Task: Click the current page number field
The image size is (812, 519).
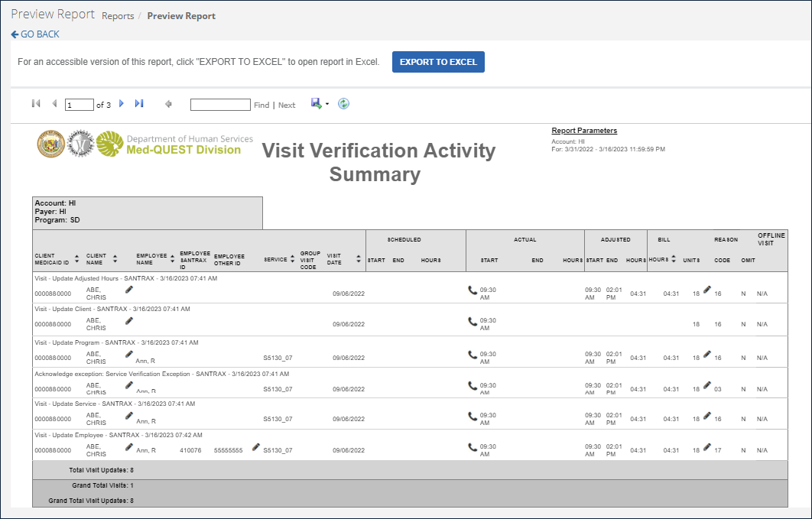Action: [80, 105]
